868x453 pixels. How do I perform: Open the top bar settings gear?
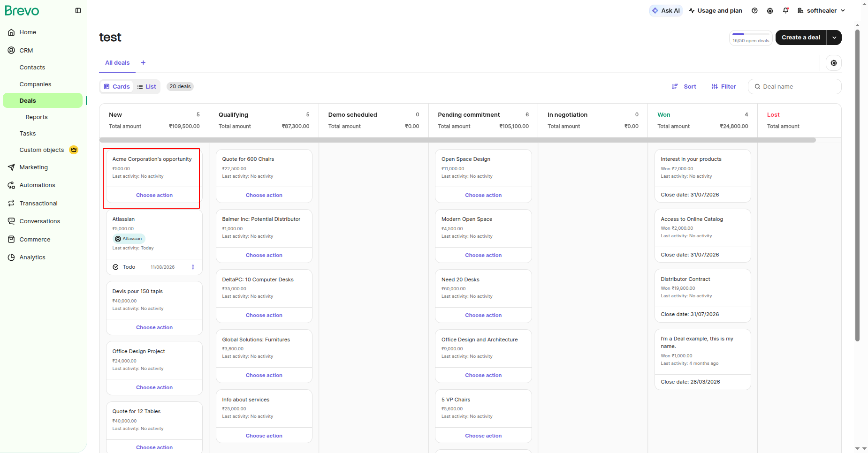click(x=770, y=11)
